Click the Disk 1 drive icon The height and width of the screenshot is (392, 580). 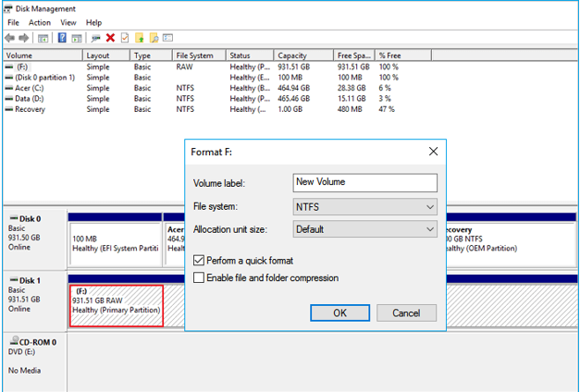[x=14, y=279]
